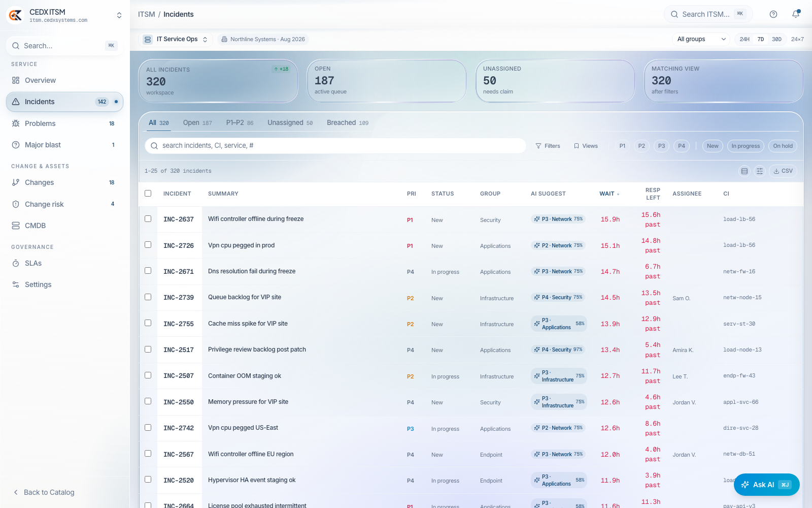Image resolution: width=812 pixels, height=508 pixels.
Task: Click the CEDX ITSM logo
Action: 15,15
